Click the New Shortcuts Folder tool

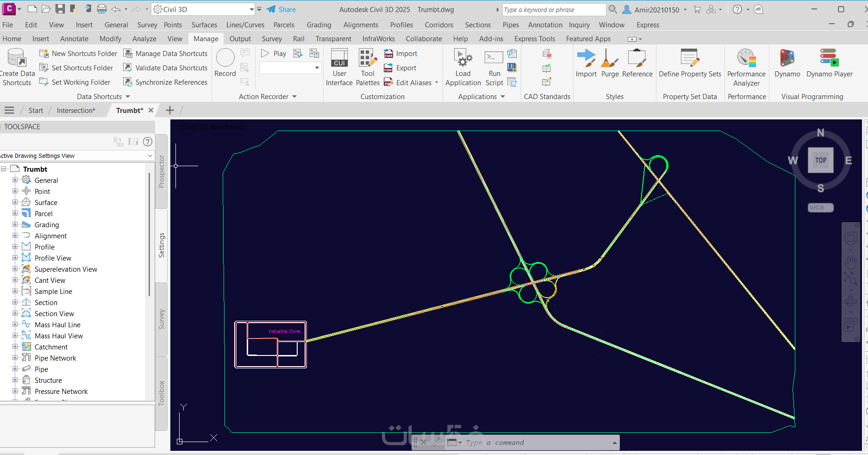coord(78,54)
